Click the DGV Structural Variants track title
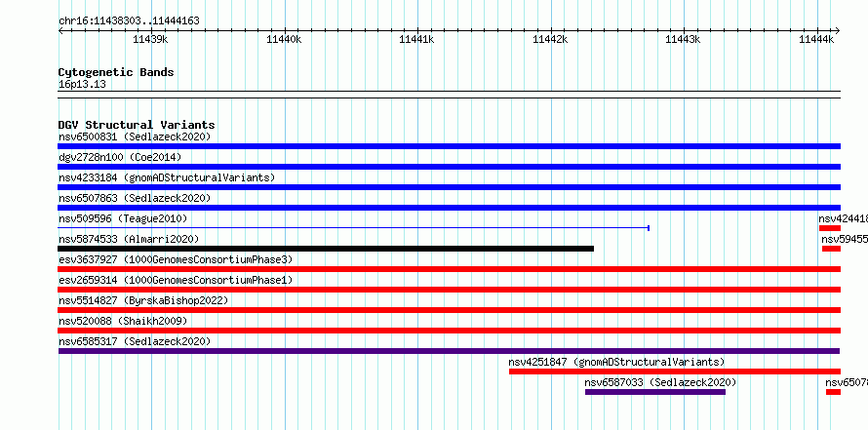Viewport: 868px width, 430px height. [x=137, y=125]
